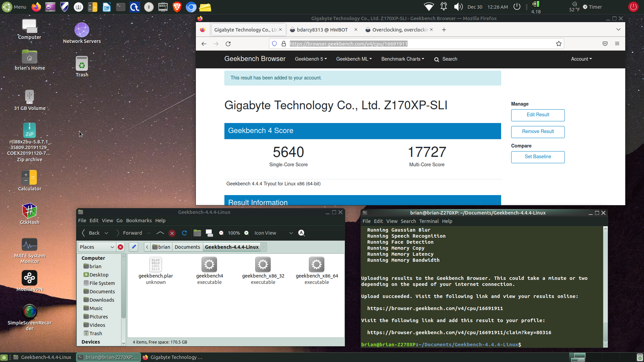Open the Search menu in terminal window
The width and height of the screenshot is (644, 362).
[408, 221]
